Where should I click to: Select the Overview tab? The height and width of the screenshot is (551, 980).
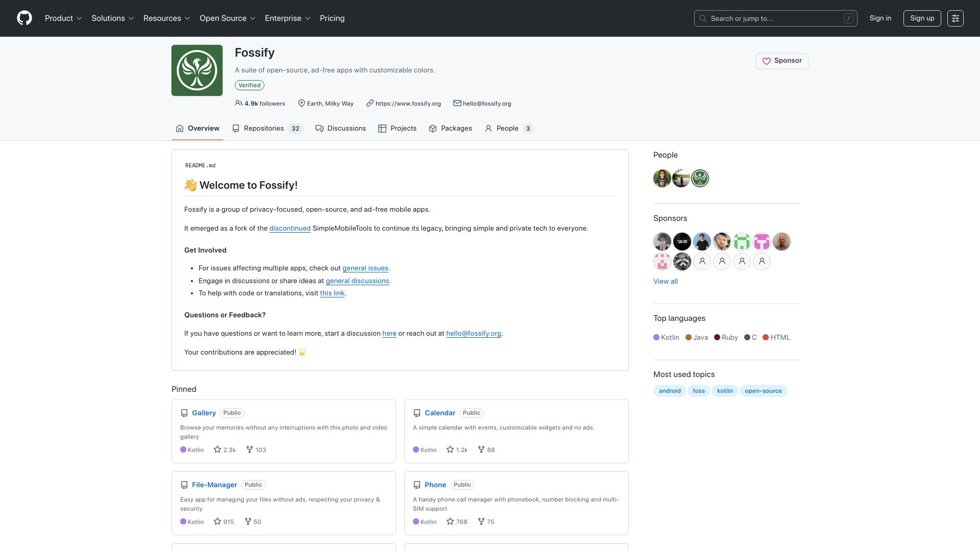pyautogui.click(x=198, y=129)
